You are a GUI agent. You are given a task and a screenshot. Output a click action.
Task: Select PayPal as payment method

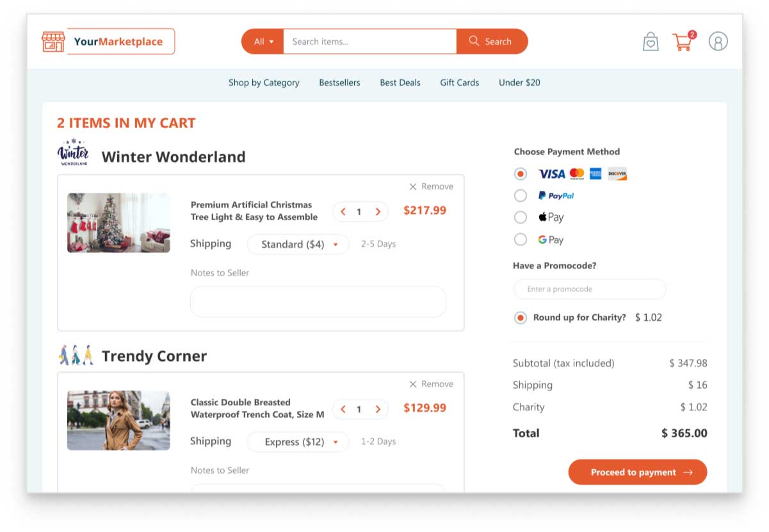521,196
